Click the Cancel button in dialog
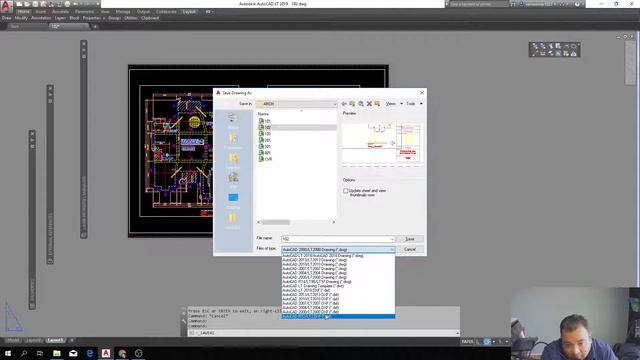Image resolution: width=640 pixels, height=360 pixels. pyautogui.click(x=410, y=249)
